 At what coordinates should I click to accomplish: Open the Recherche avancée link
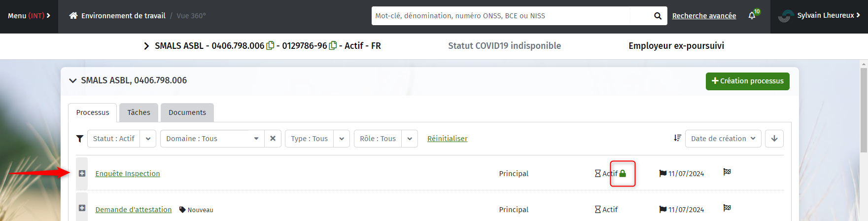click(704, 16)
